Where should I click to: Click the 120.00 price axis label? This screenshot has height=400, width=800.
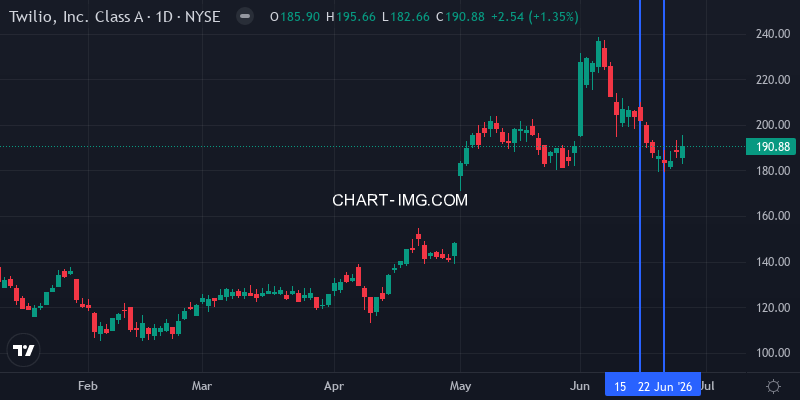773,307
